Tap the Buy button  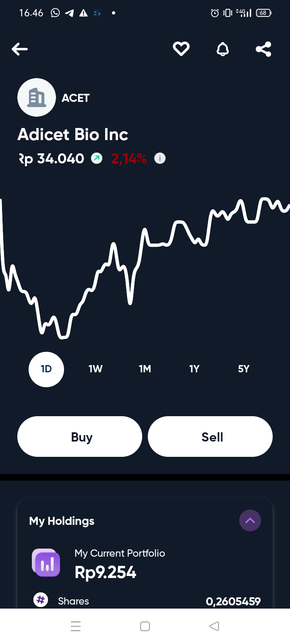80,437
